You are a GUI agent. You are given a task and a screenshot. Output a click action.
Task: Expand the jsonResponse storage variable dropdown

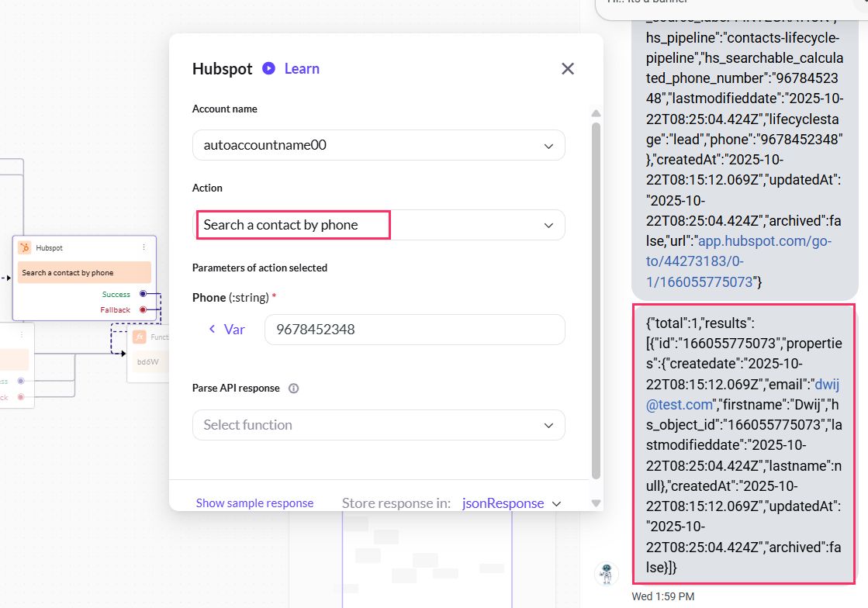click(x=556, y=503)
